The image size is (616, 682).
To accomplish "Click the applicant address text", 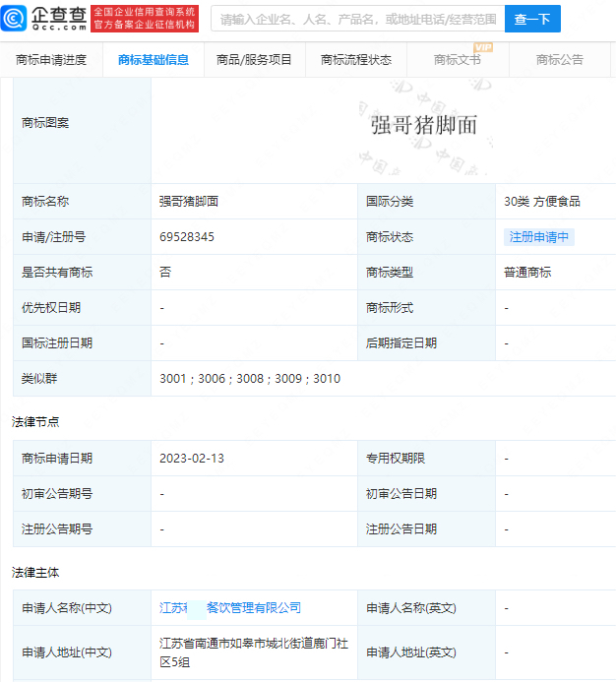I will point(254,651).
